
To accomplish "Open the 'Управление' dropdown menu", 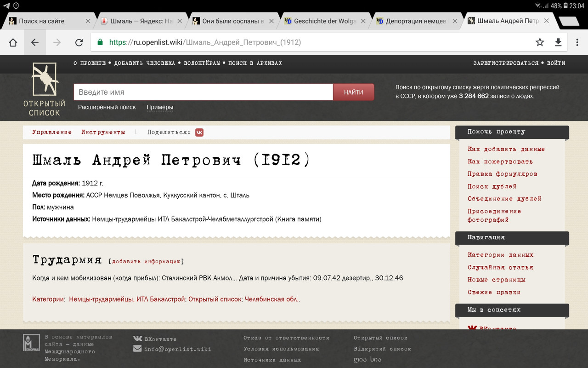I will [x=52, y=132].
